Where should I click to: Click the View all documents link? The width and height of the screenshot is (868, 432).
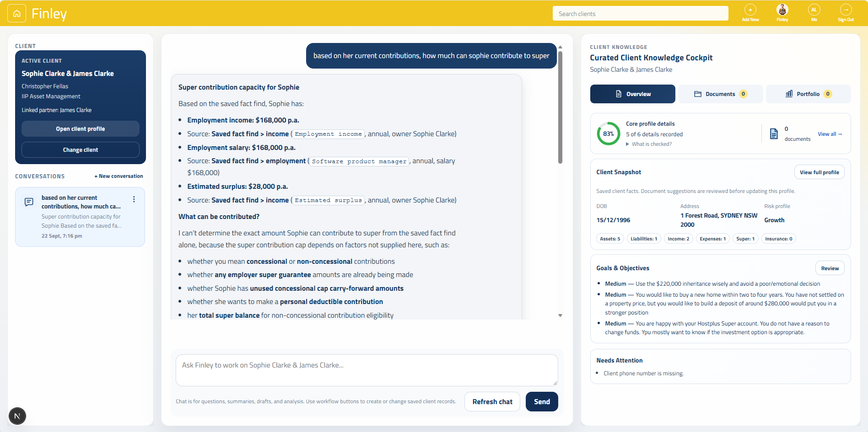[x=830, y=134]
